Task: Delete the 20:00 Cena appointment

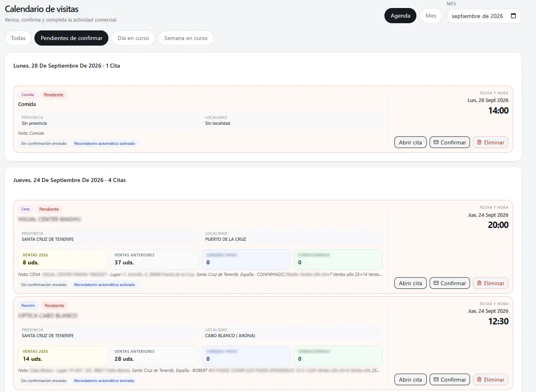Action: [x=490, y=283]
